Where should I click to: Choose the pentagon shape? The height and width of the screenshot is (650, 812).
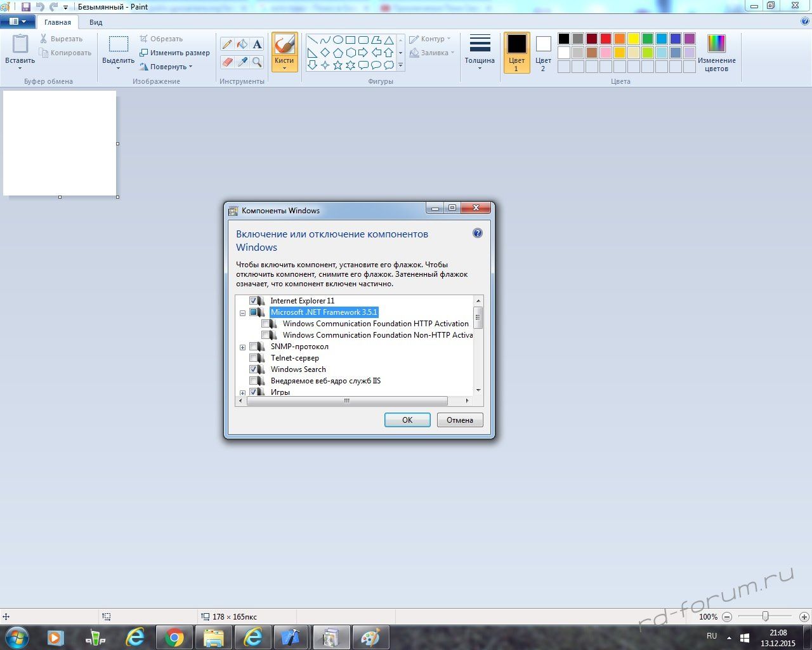tap(337, 52)
